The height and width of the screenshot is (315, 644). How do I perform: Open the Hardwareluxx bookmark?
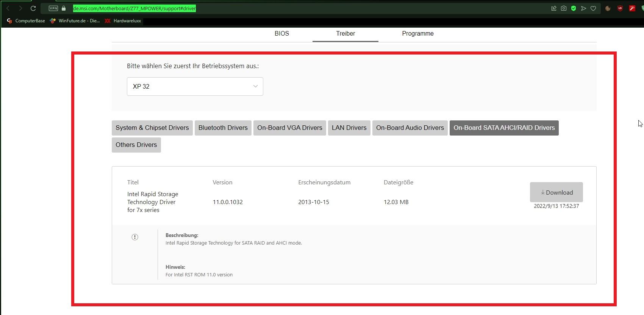click(x=123, y=21)
